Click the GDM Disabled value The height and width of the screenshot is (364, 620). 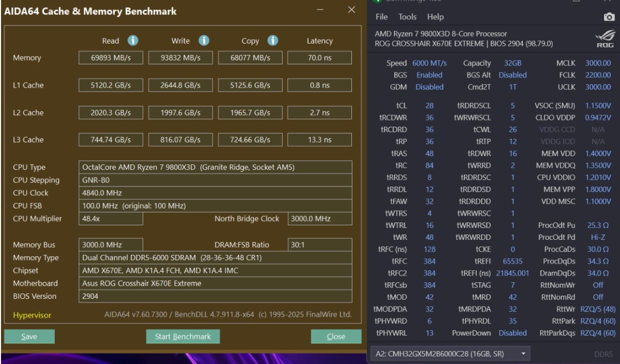(430, 87)
